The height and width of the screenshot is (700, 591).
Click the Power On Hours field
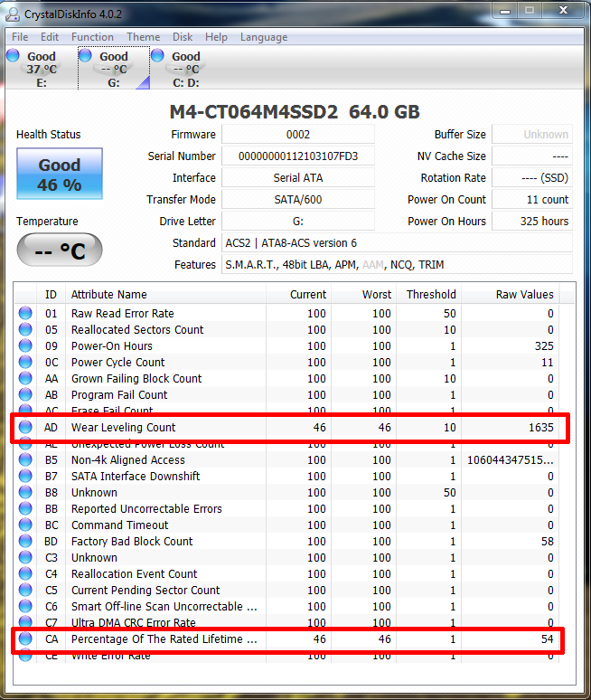coord(532,221)
